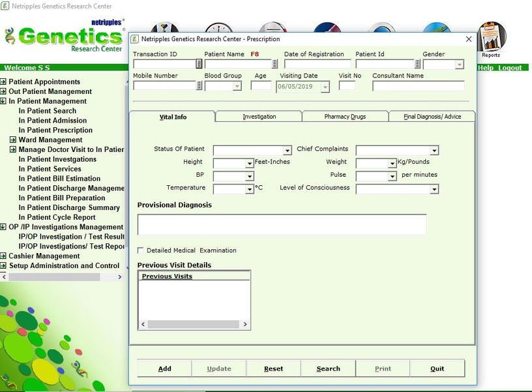Open the Gender dropdown
This screenshot has height=392, width=532.
pos(459,64)
